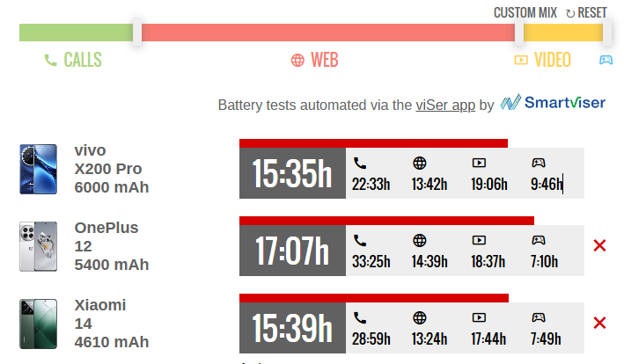Click the blue gaming controller icon
This screenshot has height=364, width=624.
(606, 60)
